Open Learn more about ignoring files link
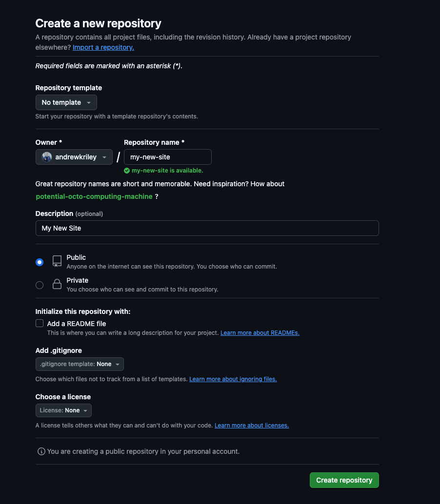440x504 pixels. point(233,379)
